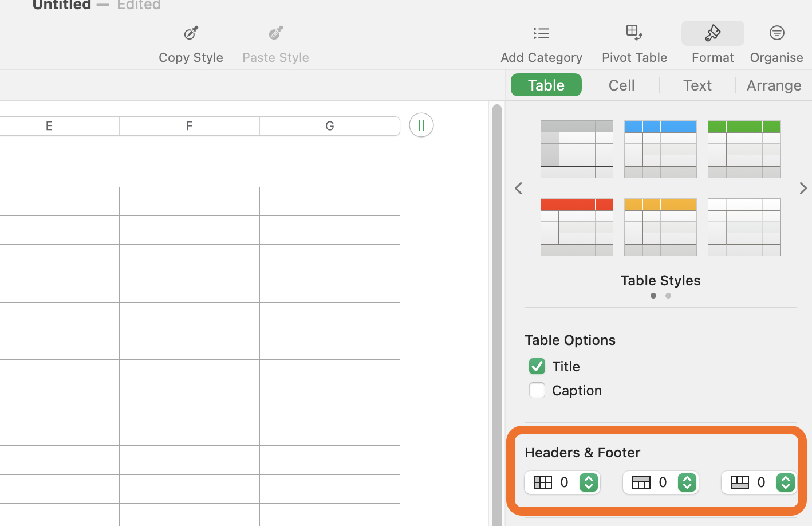Uncheck the Title checkbox

coord(537,366)
